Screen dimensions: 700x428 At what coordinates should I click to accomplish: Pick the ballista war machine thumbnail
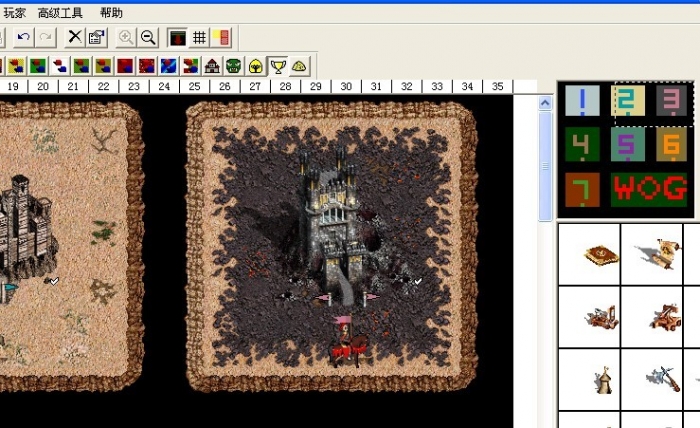pyautogui.click(x=602, y=317)
